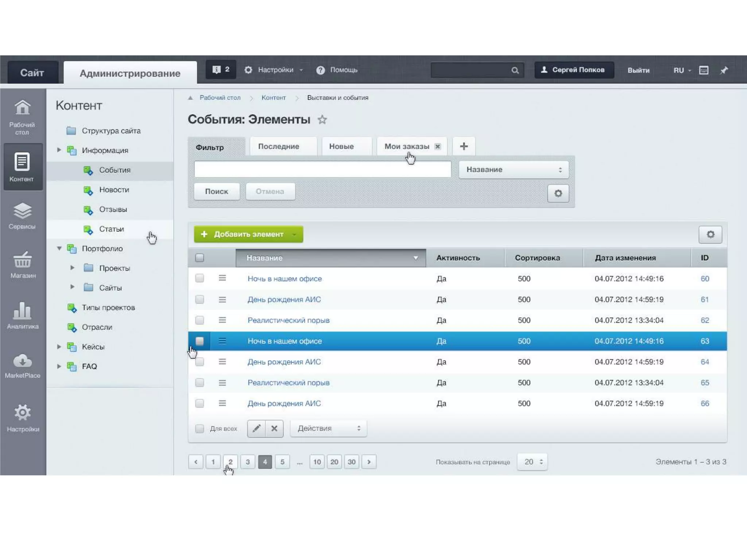The image size is (747, 560).
Task: Click the filter search text field
Action: 322,170
